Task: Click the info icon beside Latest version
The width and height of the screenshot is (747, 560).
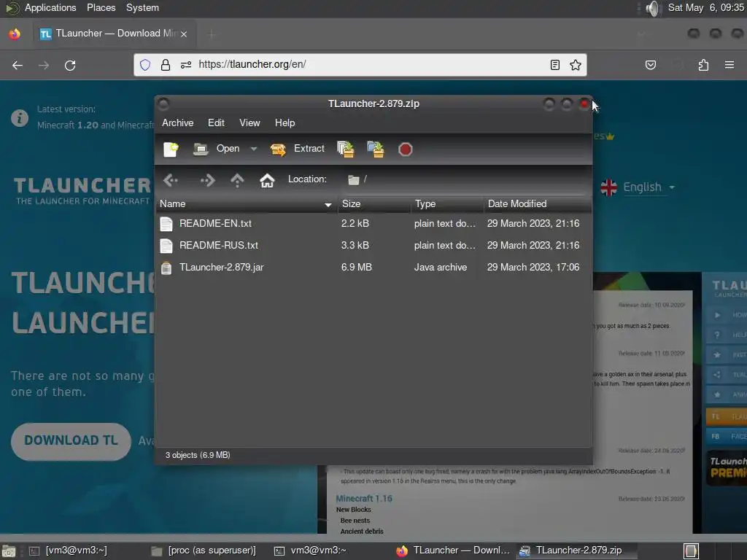Action: pos(20,117)
